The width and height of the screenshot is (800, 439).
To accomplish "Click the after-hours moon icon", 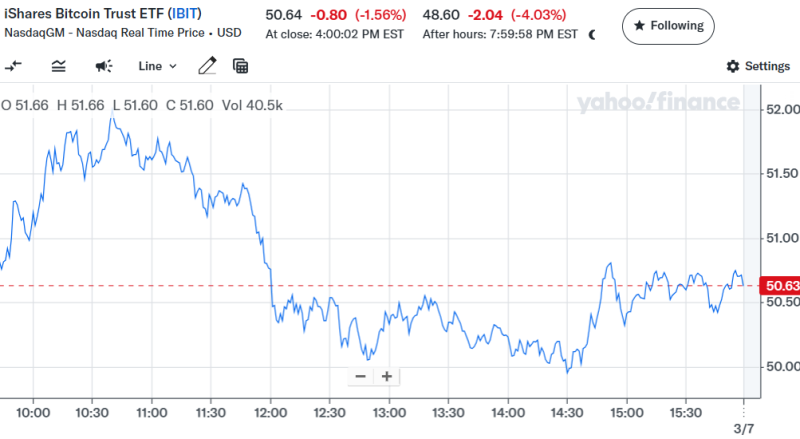I will [592, 34].
